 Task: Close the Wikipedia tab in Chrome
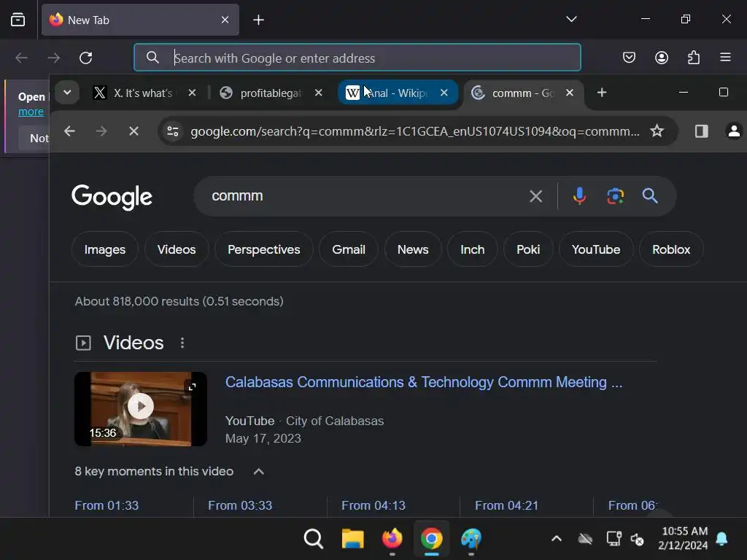point(444,93)
